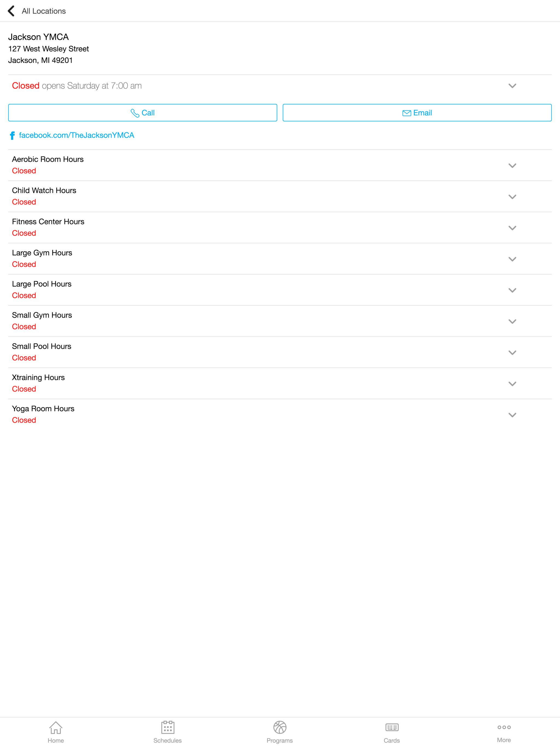Tap the Email button label
The image size is (560, 747).
pos(422,113)
